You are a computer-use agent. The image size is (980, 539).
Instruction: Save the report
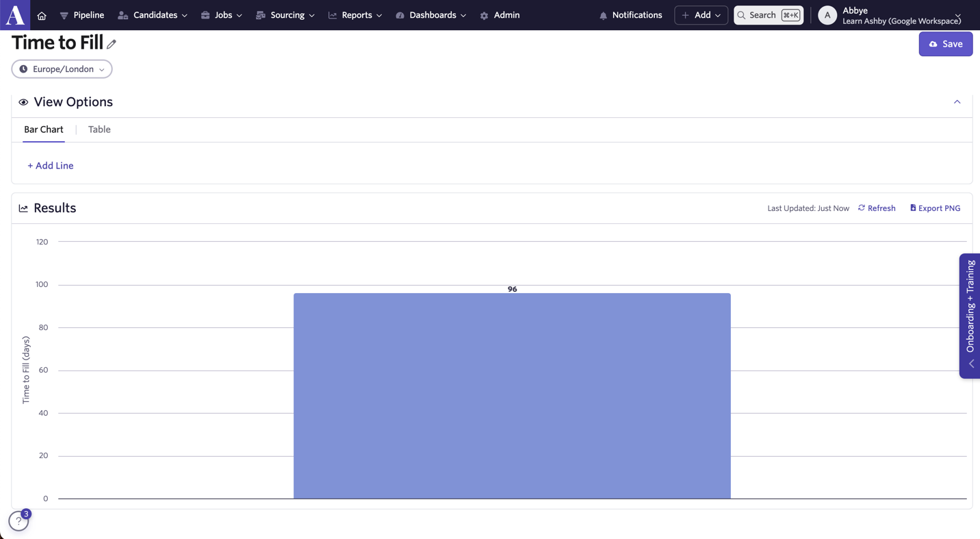tap(946, 44)
